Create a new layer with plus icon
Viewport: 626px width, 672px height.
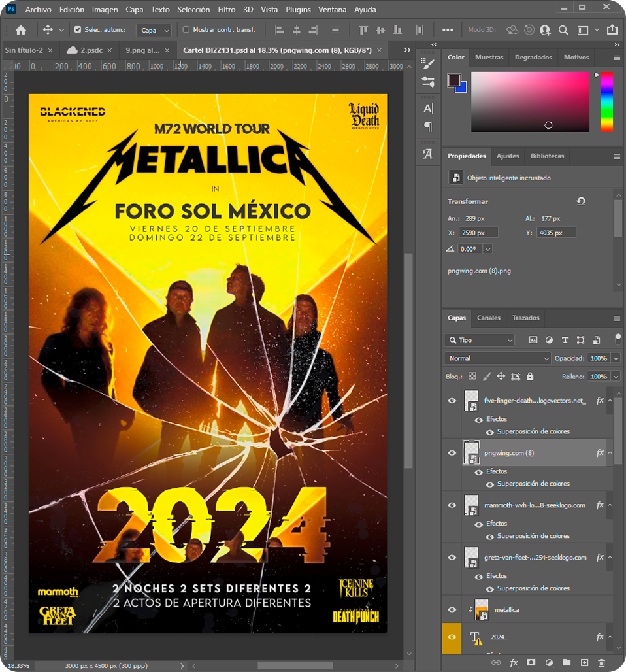pos(584,663)
